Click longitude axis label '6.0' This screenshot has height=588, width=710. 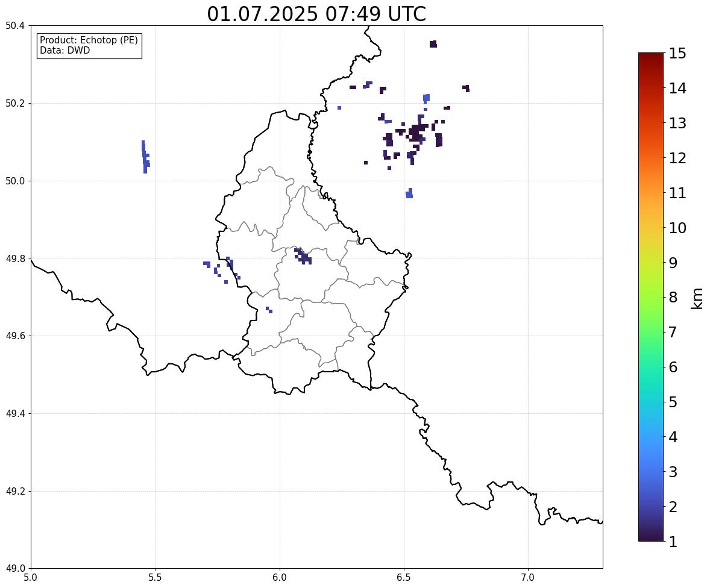(280, 578)
